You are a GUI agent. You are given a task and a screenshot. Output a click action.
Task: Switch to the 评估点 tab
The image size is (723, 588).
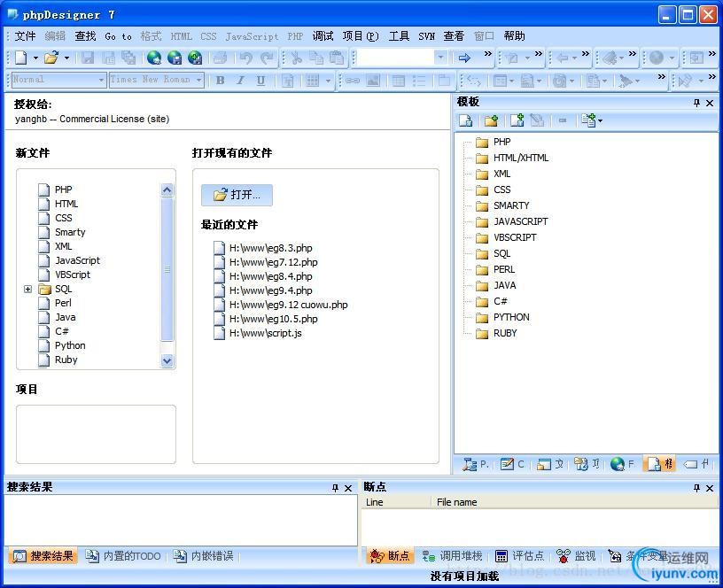(x=519, y=556)
